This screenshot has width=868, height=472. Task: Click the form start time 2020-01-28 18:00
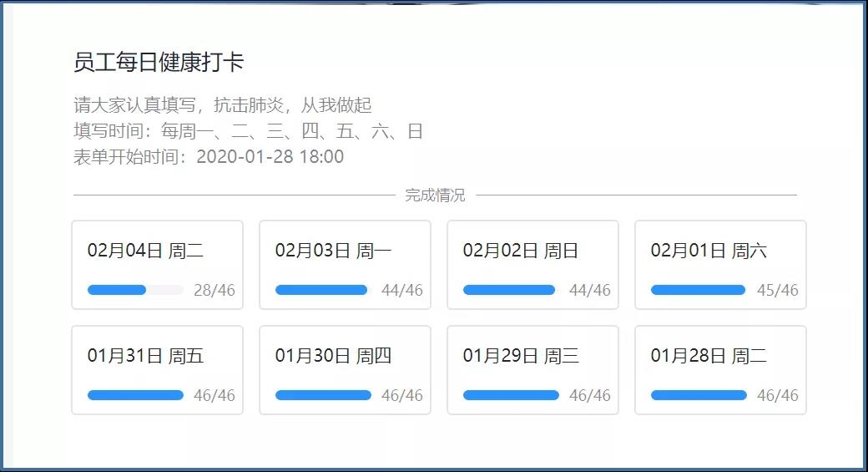[270, 157]
